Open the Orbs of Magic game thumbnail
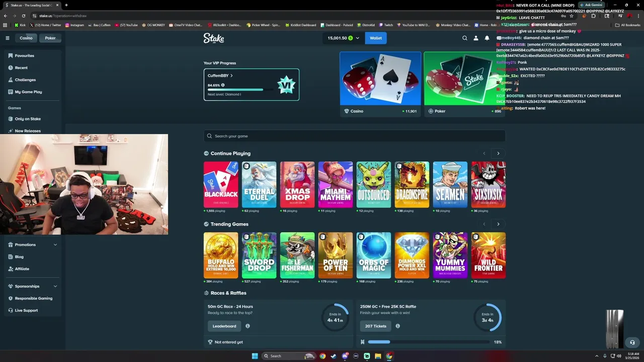This screenshot has height=362, width=644. coord(374,255)
